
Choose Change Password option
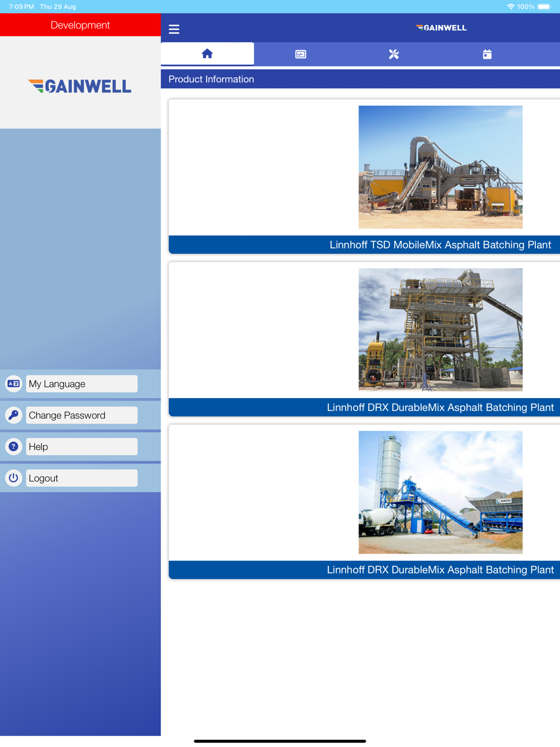click(x=82, y=415)
